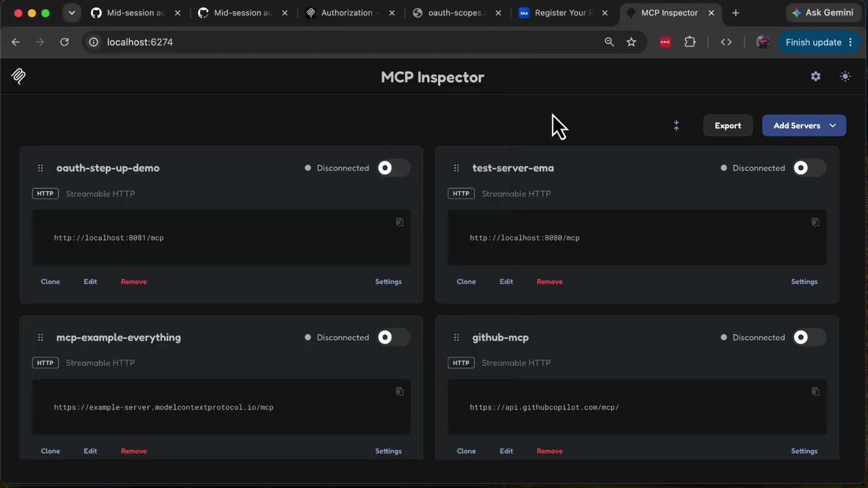The image size is (868, 488).
Task: Open the Finish update menu
Action: [819, 42]
